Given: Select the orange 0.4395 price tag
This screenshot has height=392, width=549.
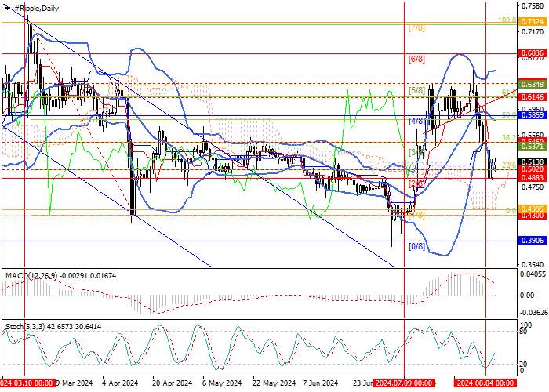Looking at the screenshot, I should (533, 209).
